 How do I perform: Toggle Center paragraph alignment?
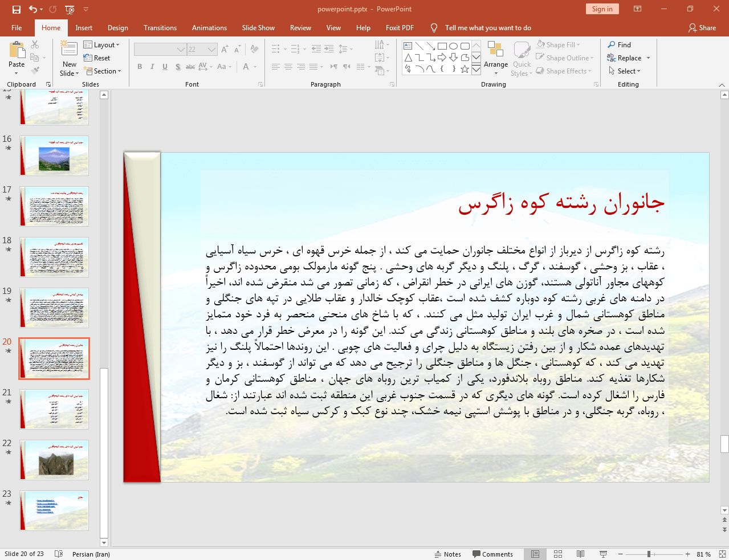point(288,67)
